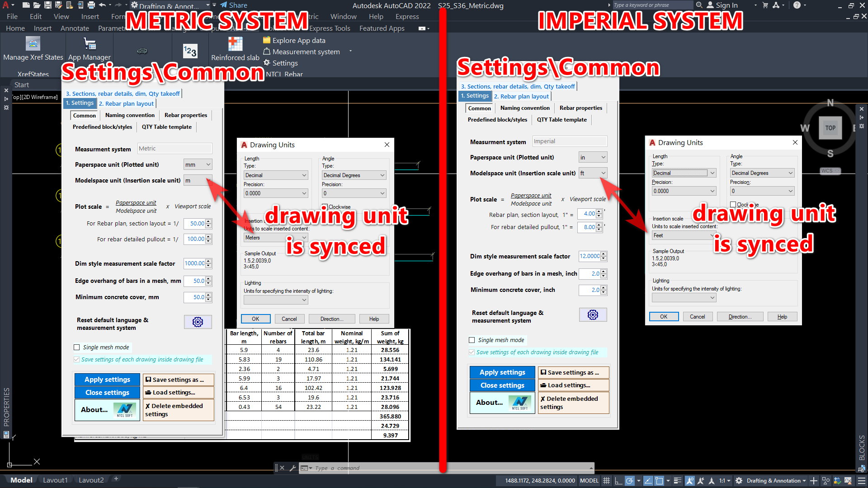
Task: Check Single mesh mode in imperial panel
Action: pyautogui.click(x=472, y=340)
